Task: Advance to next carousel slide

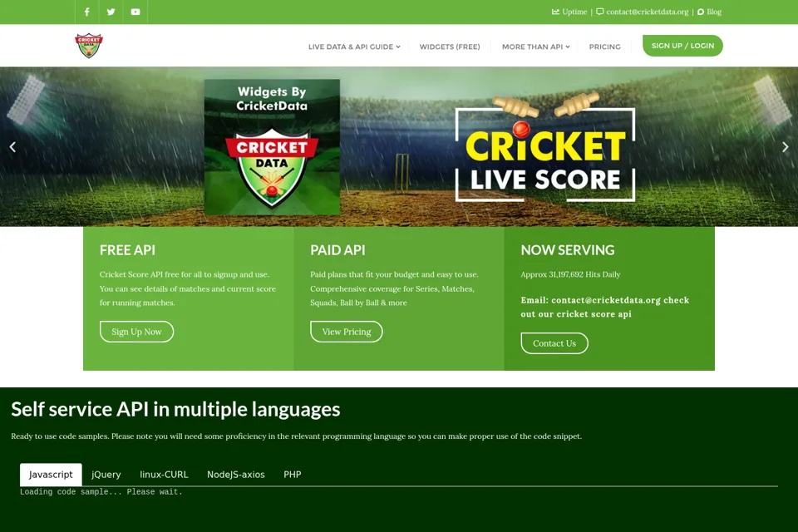Action: pyautogui.click(x=786, y=147)
